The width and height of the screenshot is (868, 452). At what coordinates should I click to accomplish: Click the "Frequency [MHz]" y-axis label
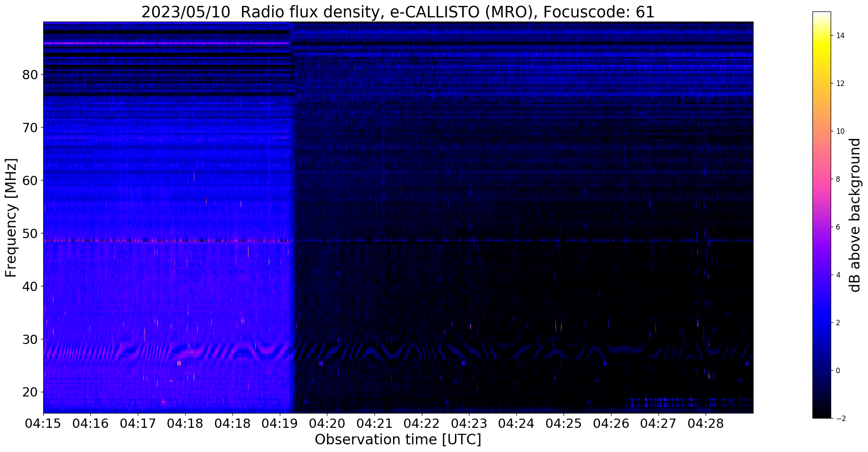click(11, 218)
